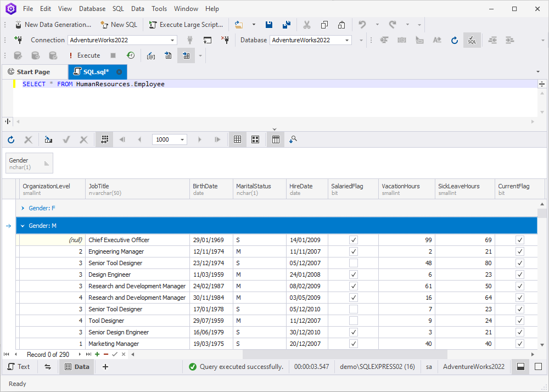This screenshot has width=549, height=392.
Task: Go to the next page arrow
Action: [x=200, y=139]
